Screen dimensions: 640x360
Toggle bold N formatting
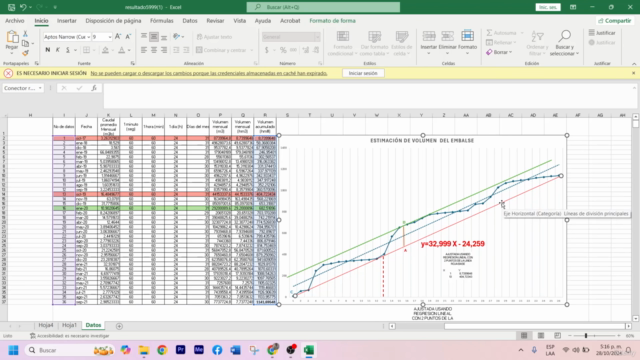48,50
